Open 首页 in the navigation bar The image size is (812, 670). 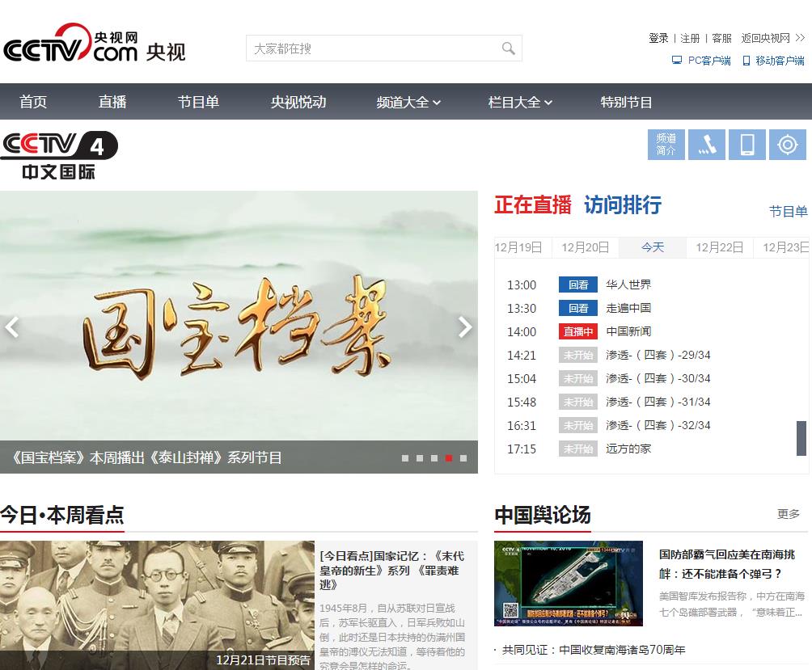click(33, 102)
